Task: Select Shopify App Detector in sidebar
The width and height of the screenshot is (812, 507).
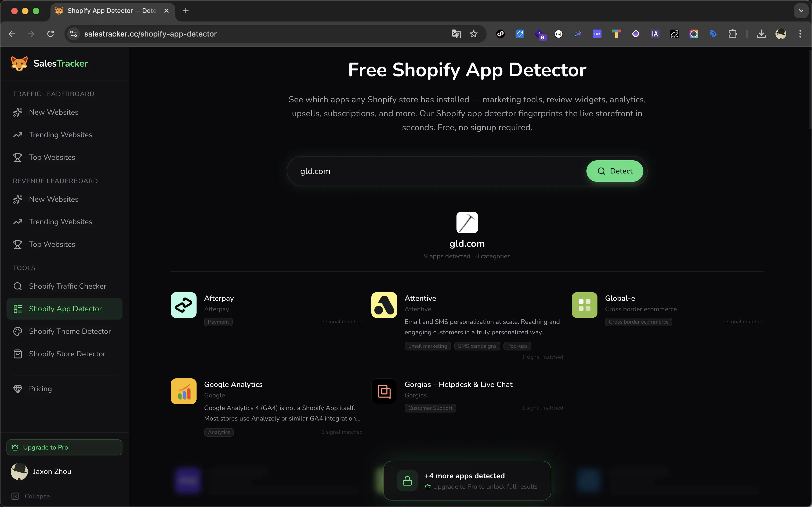Action: coord(64,309)
